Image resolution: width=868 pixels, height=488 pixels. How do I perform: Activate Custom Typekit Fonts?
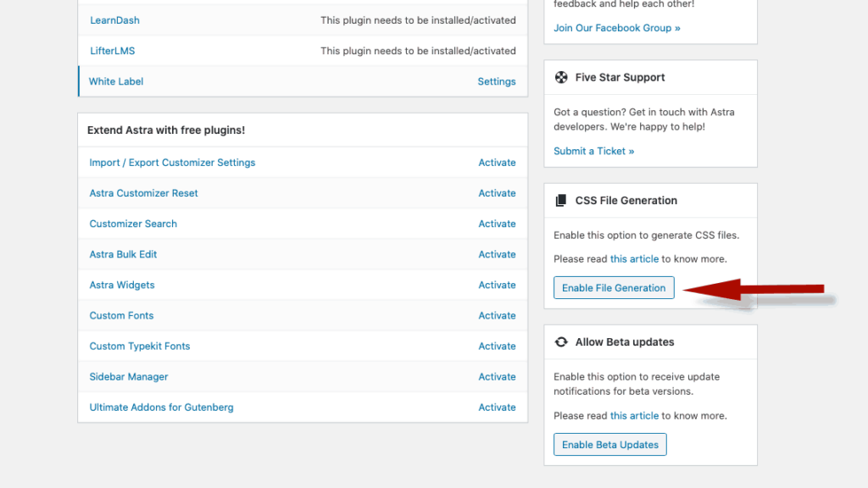pyautogui.click(x=497, y=346)
